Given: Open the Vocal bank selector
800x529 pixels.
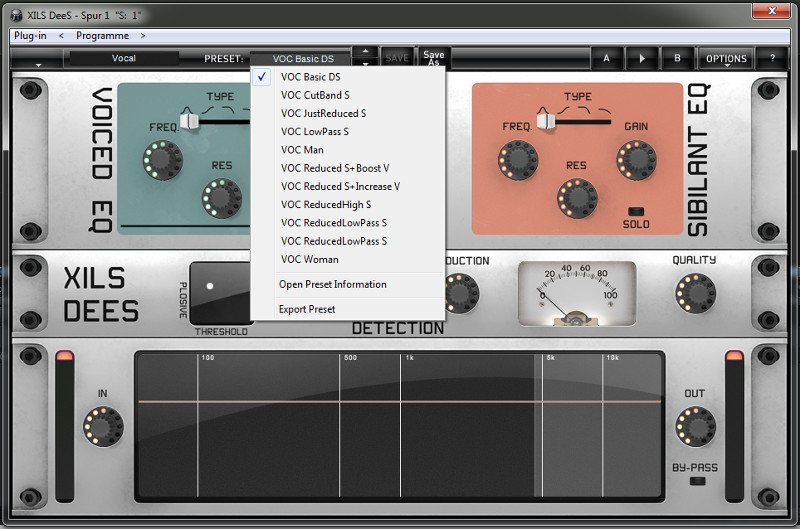Looking at the screenshot, I should [123, 58].
